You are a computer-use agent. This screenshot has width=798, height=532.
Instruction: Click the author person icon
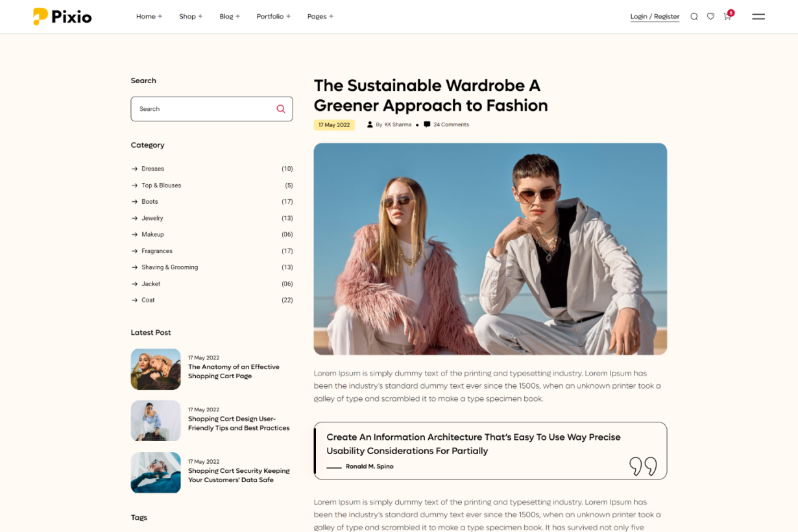[370, 125]
